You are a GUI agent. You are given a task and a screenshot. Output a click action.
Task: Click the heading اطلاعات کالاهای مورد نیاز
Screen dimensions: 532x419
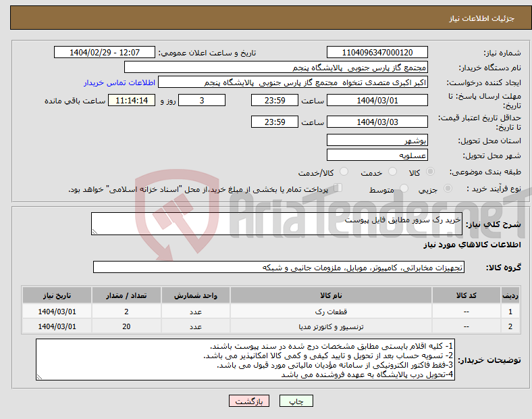[472, 245]
